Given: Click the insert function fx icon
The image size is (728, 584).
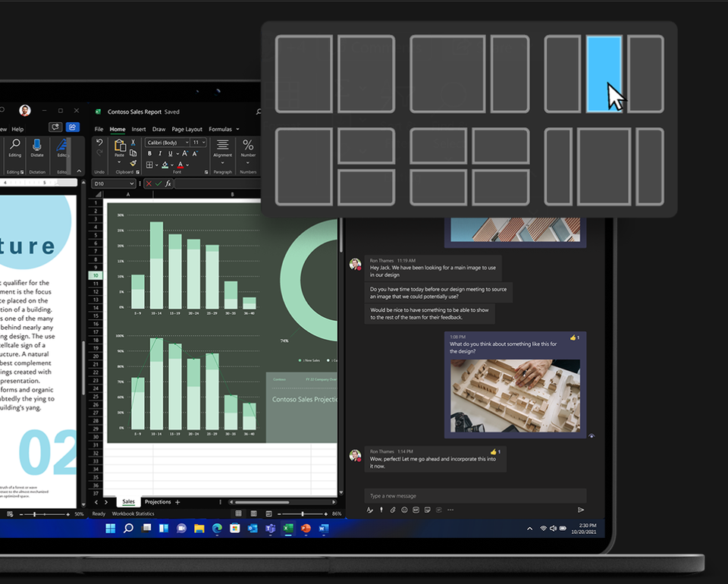Looking at the screenshot, I should click(168, 184).
